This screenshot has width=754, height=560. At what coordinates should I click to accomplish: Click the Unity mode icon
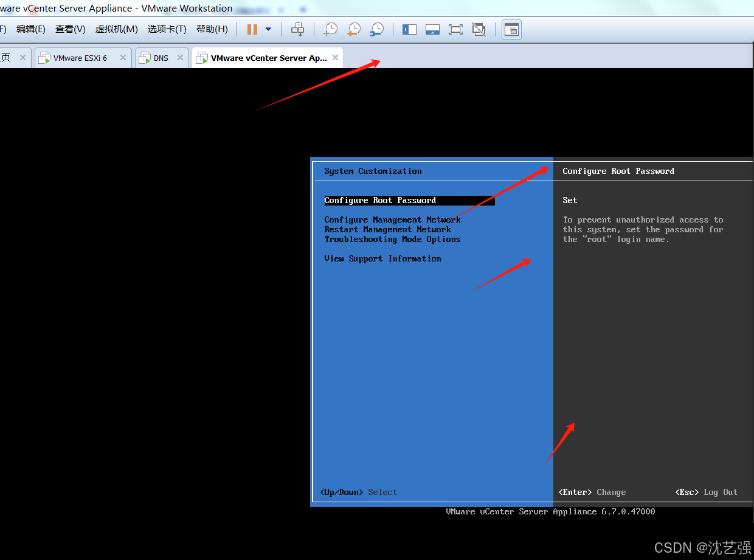click(479, 29)
